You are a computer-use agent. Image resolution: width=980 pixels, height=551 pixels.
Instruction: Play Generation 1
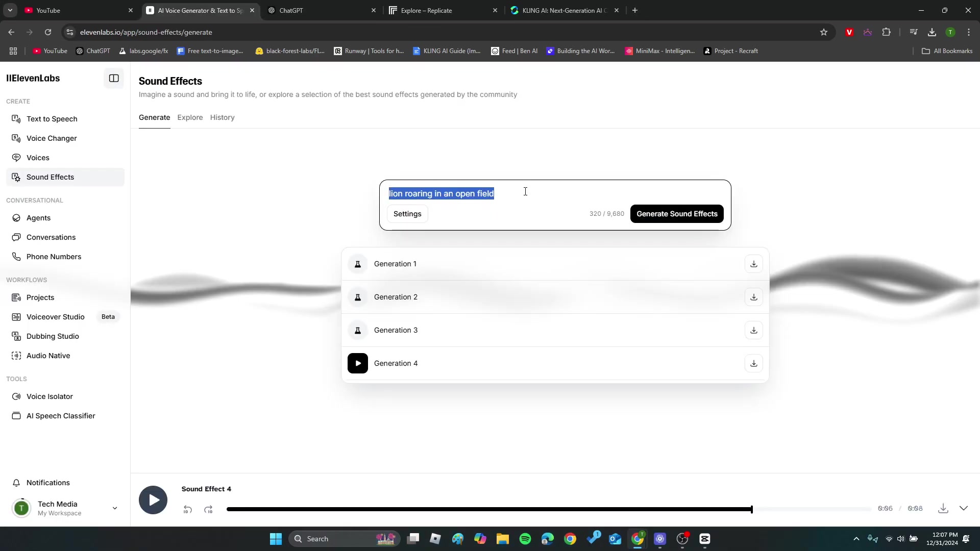coord(358,264)
